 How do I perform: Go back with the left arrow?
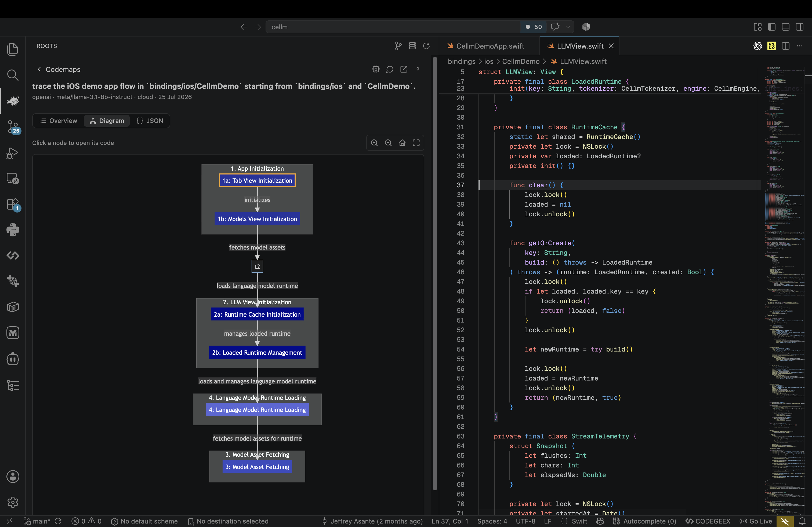[243, 27]
